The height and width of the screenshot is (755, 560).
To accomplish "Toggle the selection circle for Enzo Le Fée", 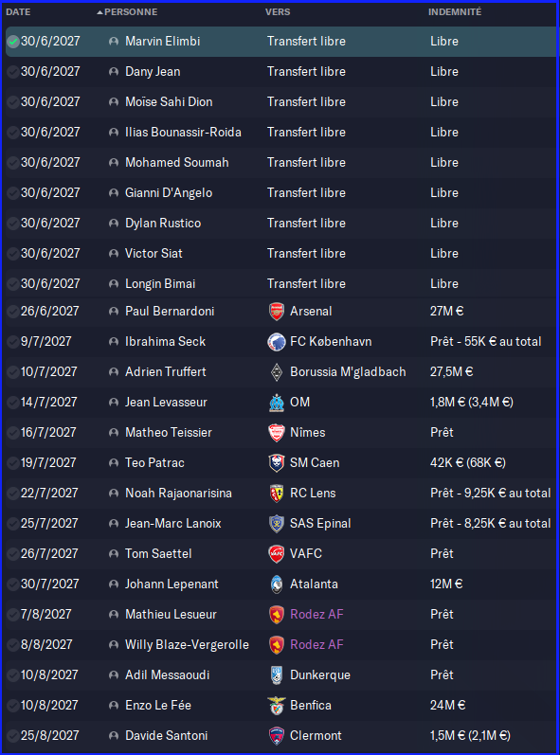I will tap(13, 706).
